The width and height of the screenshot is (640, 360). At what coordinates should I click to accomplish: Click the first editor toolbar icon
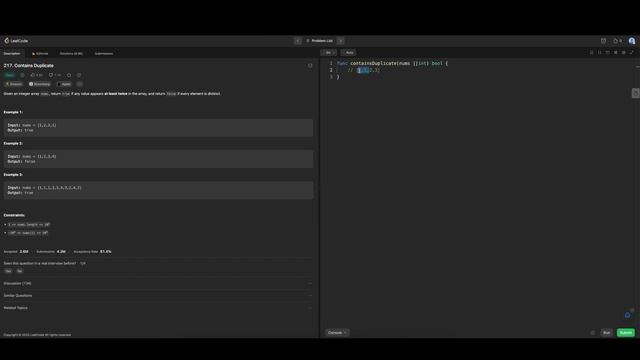click(591, 53)
